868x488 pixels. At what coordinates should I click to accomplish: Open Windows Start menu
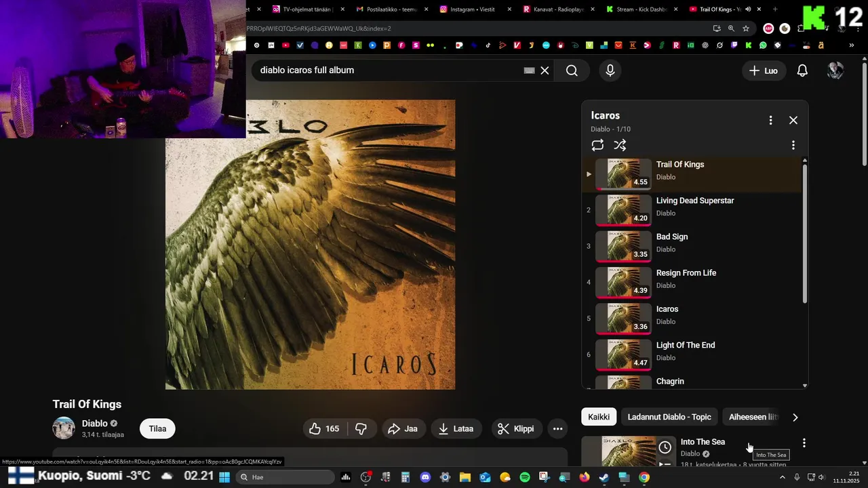(224, 477)
